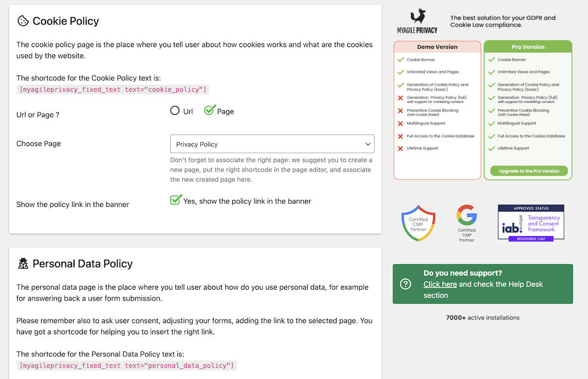Click the red X next to Multilingual Support
Image resolution: width=588 pixels, height=379 pixels.
(x=400, y=124)
